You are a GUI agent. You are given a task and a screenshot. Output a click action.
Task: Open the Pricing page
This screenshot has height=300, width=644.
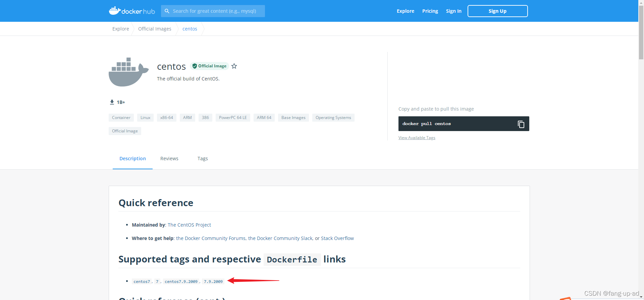coord(430,11)
